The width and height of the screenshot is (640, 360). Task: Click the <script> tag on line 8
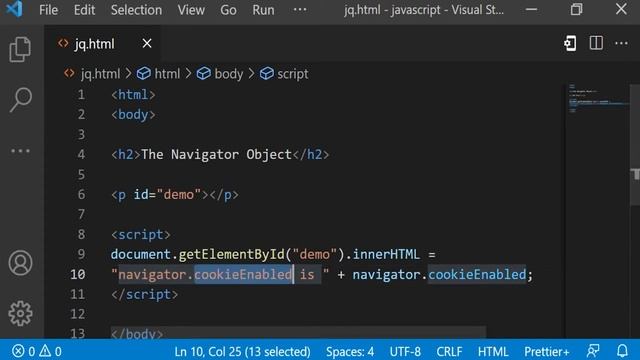[x=140, y=235]
